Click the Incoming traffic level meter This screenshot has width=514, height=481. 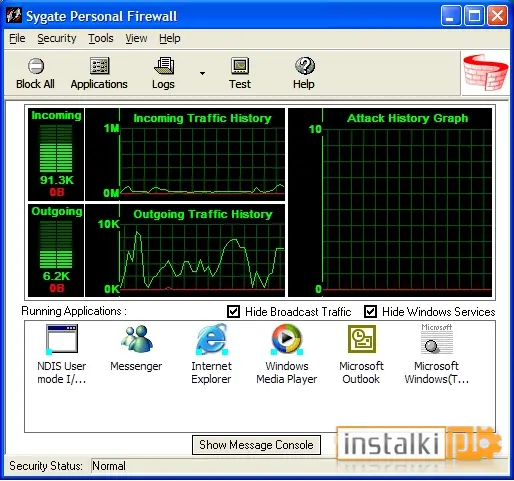(x=56, y=148)
